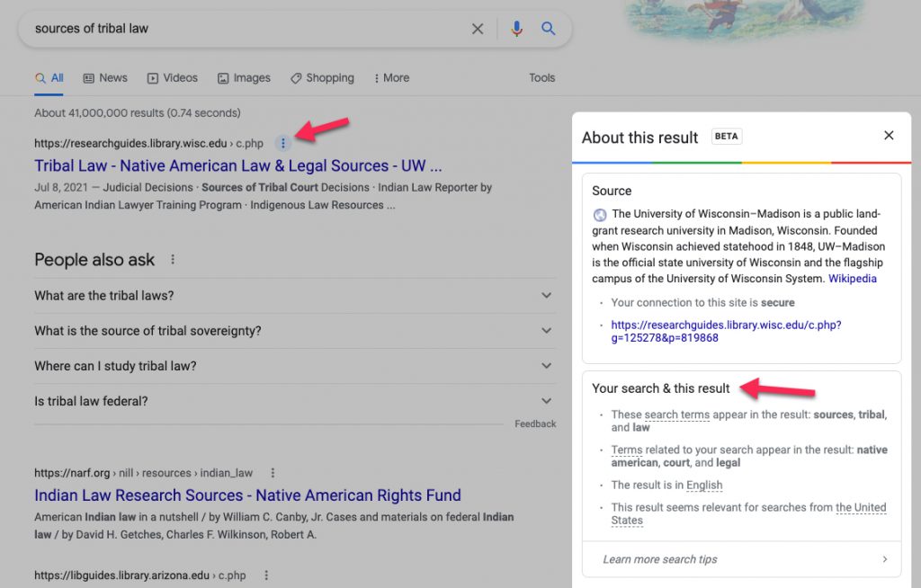The image size is (921, 588).
Task: Open three-dot menu for libguides.library.arizona.edu result
Action: click(266, 575)
